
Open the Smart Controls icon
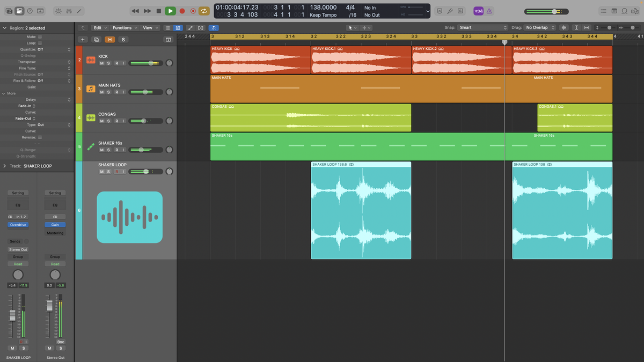coord(58,11)
